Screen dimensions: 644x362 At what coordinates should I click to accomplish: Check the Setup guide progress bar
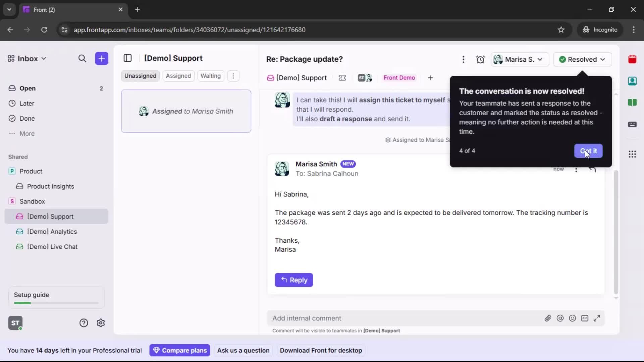pyautogui.click(x=55, y=303)
